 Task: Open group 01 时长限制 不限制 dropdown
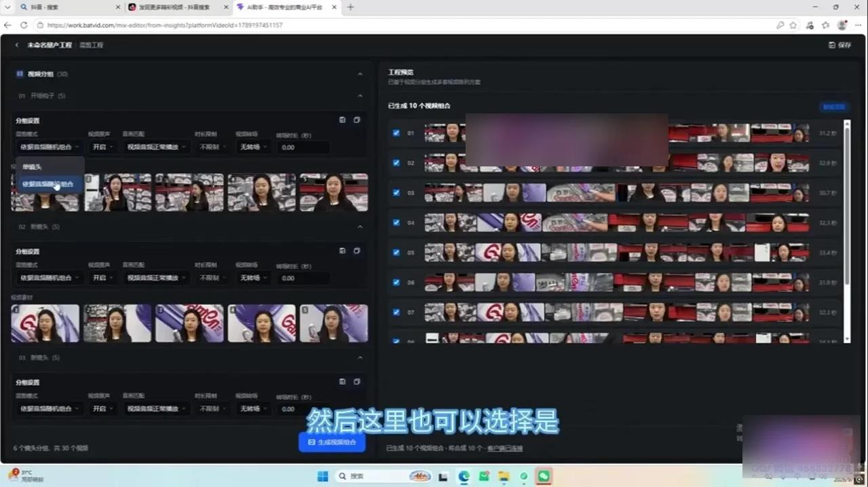tap(213, 147)
